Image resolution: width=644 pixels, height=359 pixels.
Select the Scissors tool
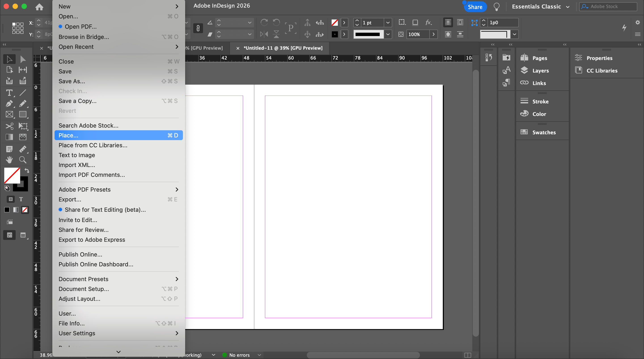(x=9, y=126)
